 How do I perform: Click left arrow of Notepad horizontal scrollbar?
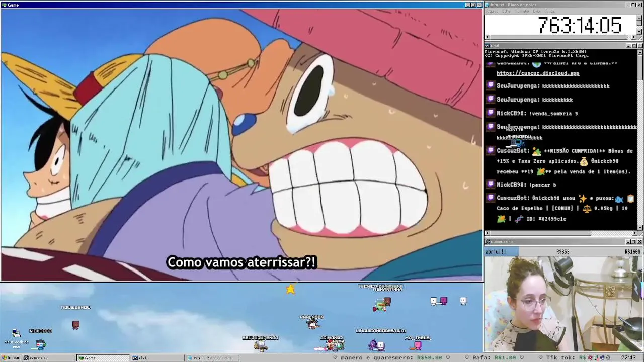tap(487, 37)
